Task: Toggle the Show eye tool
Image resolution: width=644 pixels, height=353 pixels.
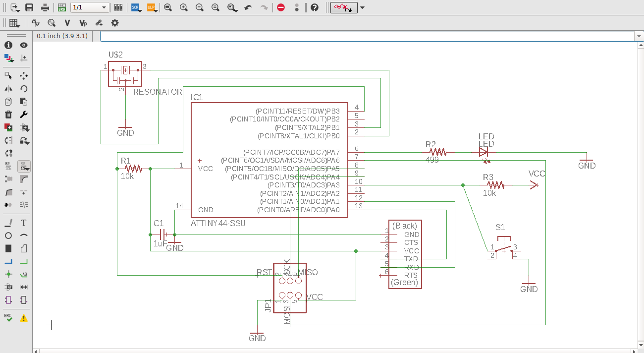Action: click(23, 45)
